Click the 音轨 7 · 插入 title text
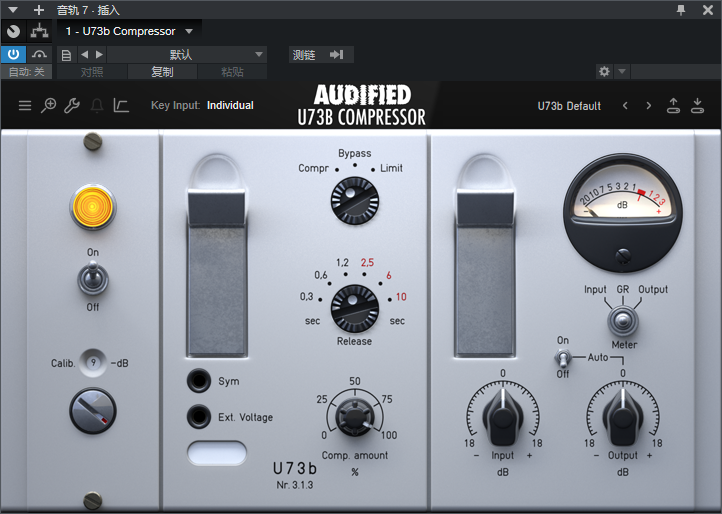The image size is (722, 514). point(88,10)
